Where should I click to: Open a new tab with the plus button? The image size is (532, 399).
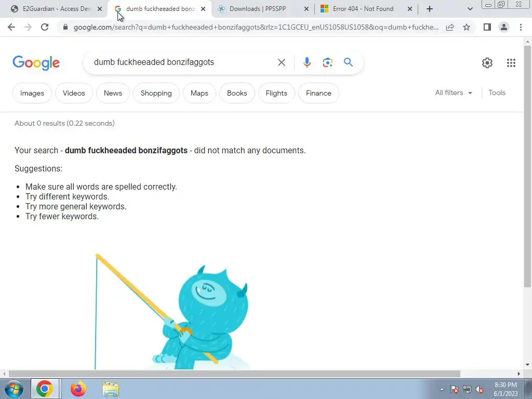[x=430, y=9]
